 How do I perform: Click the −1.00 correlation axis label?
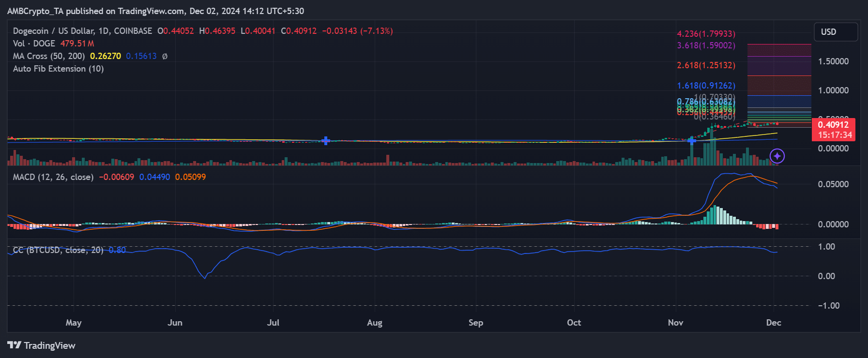828,306
